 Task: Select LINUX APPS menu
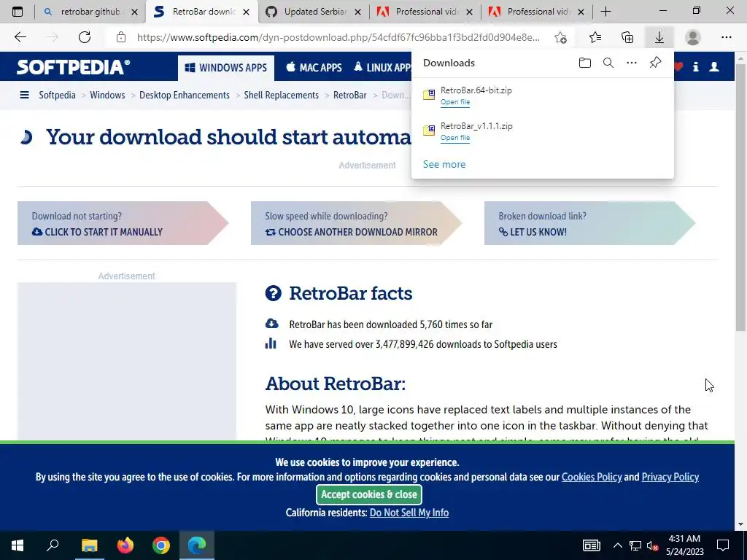[382, 68]
